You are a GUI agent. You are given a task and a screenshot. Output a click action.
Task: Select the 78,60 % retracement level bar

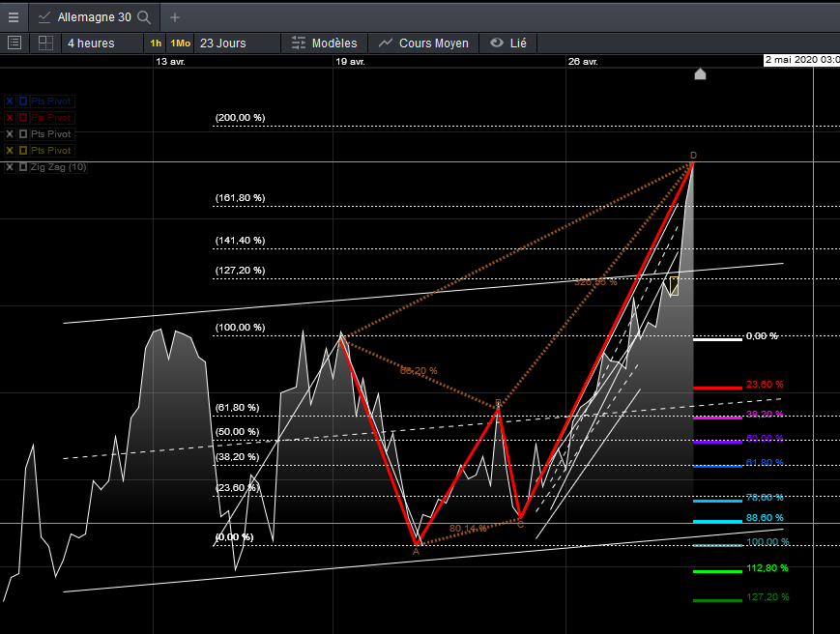pyautogui.click(x=717, y=501)
